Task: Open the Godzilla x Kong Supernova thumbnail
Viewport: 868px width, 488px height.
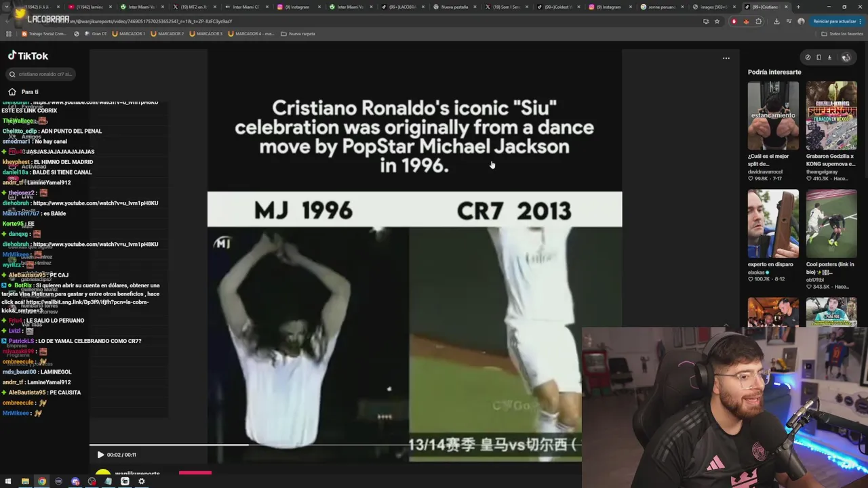Action: (x=831, y=116)
